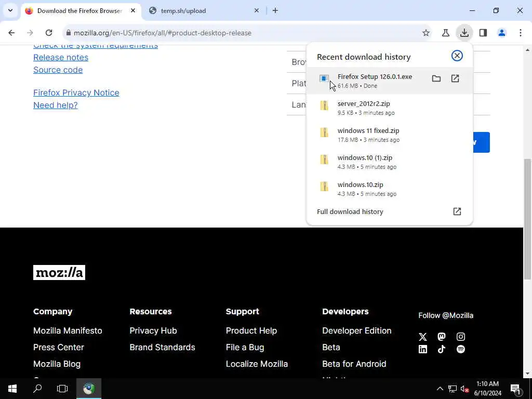Open Mozilla's TikTok profile icon
Screen dimensions: 532x399
(x=442, y=349)
